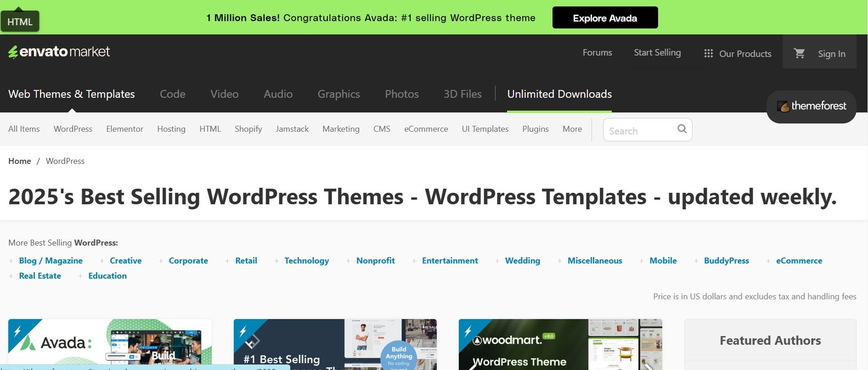Image resolution: width=868 pixels, height=370 pixels.
Task: Open the WordPress category menu
Action: 73,129
